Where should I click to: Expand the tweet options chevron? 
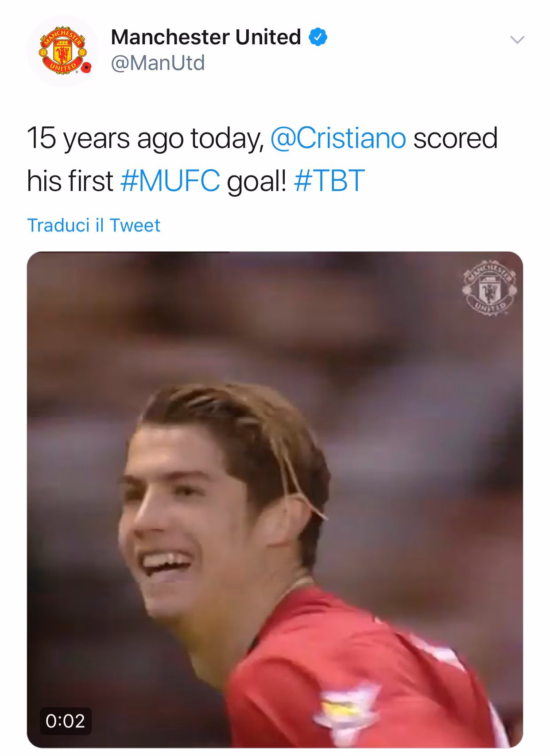coord(517,40)
